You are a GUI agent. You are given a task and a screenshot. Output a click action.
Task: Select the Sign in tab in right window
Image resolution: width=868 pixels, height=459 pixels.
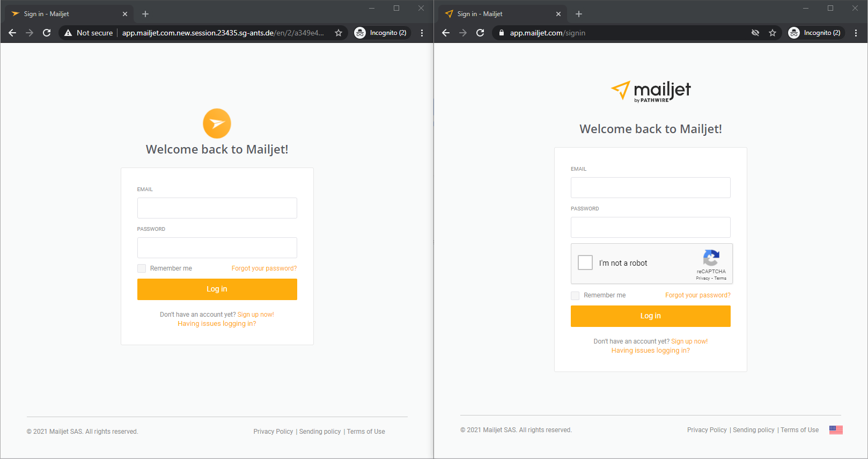pyautogui.click(x=502, y=14)
